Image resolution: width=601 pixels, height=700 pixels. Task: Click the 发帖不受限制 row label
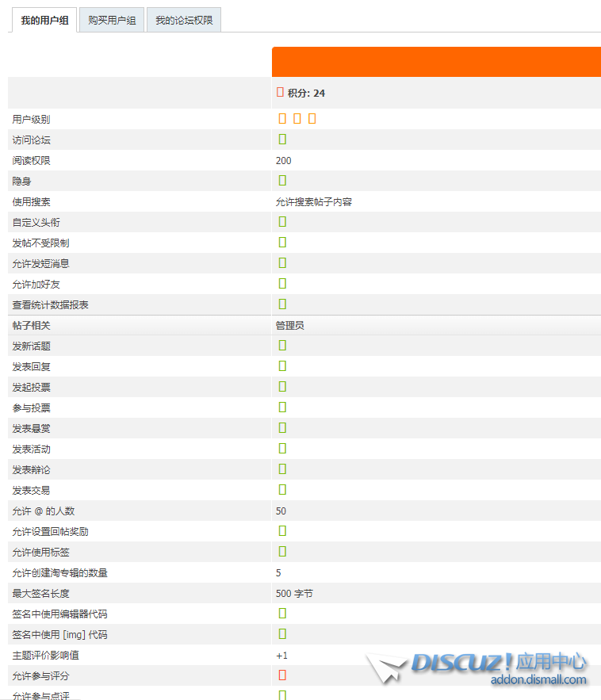tap(40, 243)
